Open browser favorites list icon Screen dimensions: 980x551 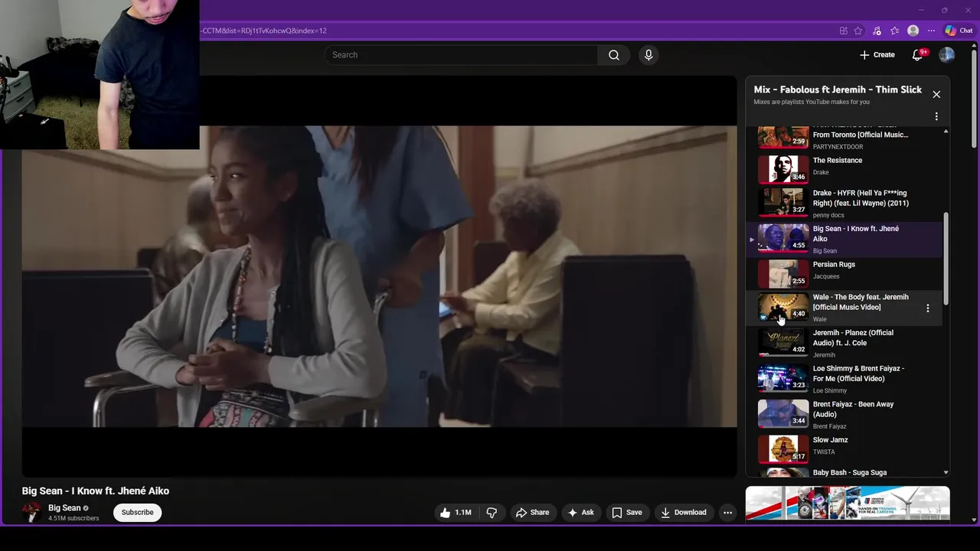point(894,31)
